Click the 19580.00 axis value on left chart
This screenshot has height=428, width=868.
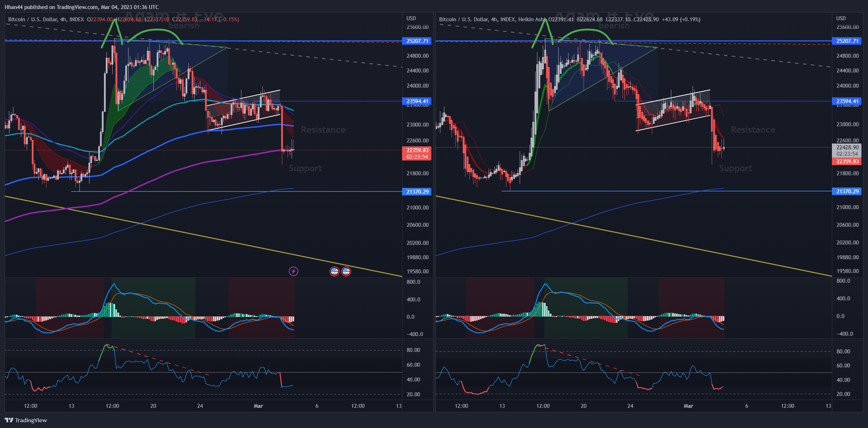[x=418, y=271]
